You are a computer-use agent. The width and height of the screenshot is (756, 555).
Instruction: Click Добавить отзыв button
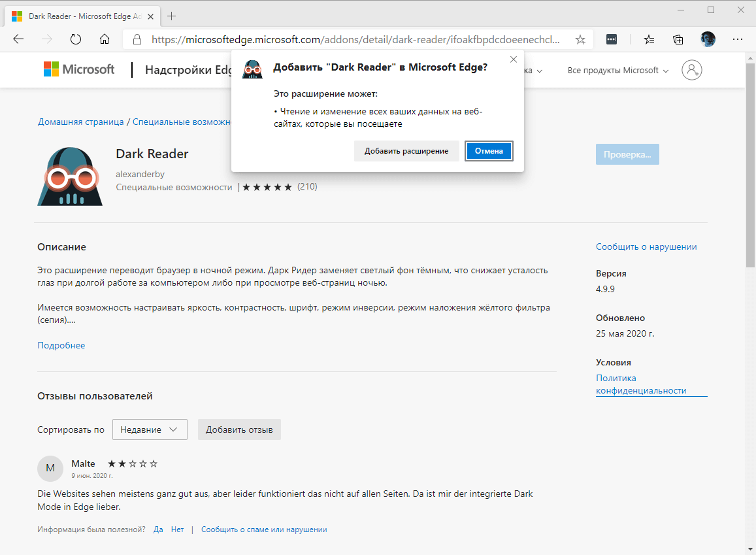(x=239, y=429)
